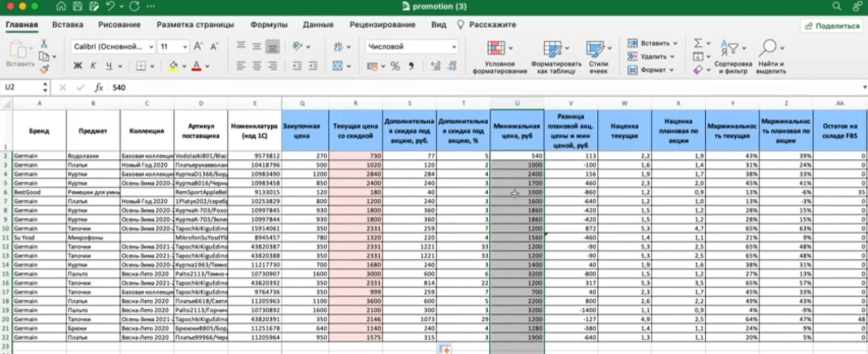Open the Данные ribbon tab
Viewport: 868px width, 354px height.
click(318, 25)
